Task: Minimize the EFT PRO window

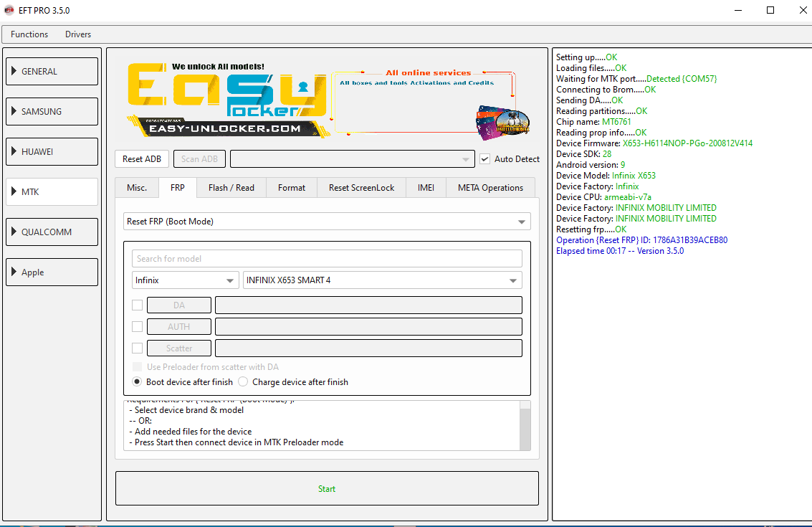Action: point(738,10)
